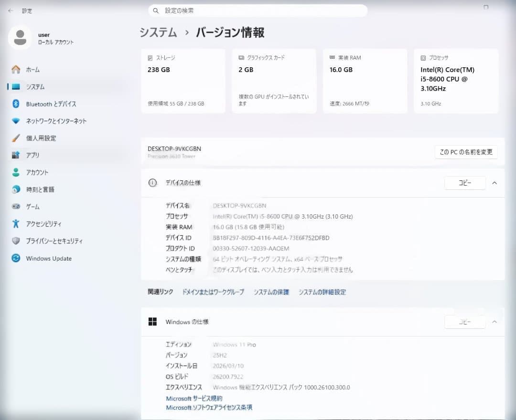The width and height of the screenshot is (516, 420).
Task: Click the プロセッサ chip icon
Action: pos(423,58)
